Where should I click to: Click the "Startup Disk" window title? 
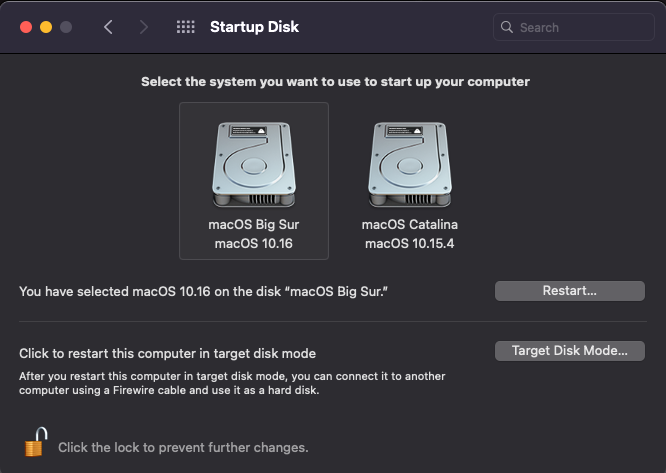254,27
